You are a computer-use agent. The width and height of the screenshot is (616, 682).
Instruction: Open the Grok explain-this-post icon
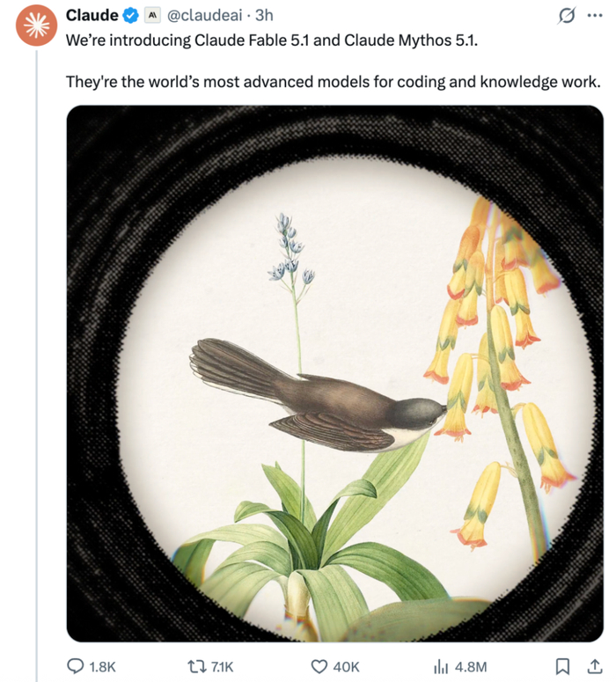(x=566, y=16)
